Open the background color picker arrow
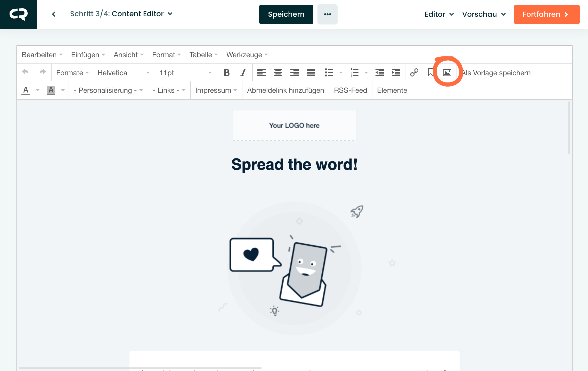This screenshot has width=588, height=371. point(63,90)
